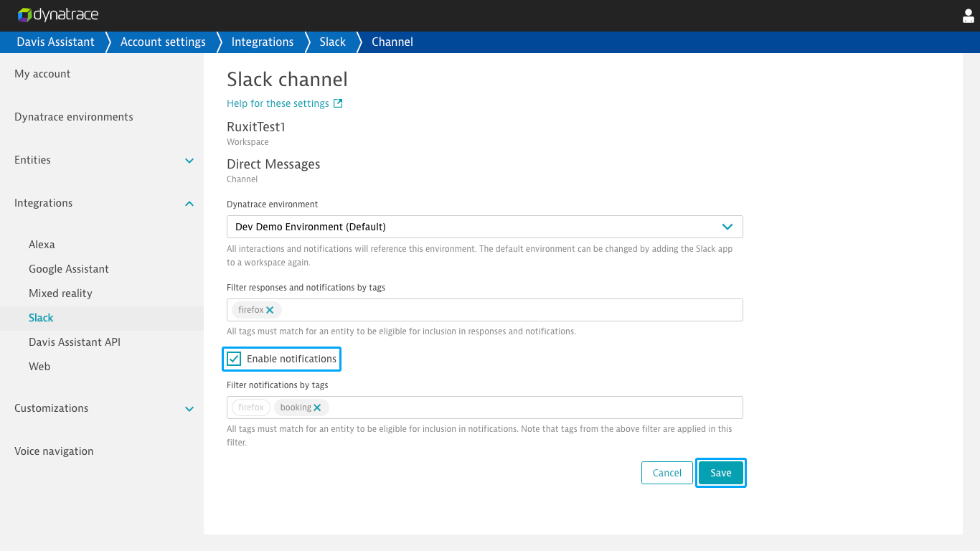980x551 pixels.
Task: Select Alexa integration
Action: point(42,245)
